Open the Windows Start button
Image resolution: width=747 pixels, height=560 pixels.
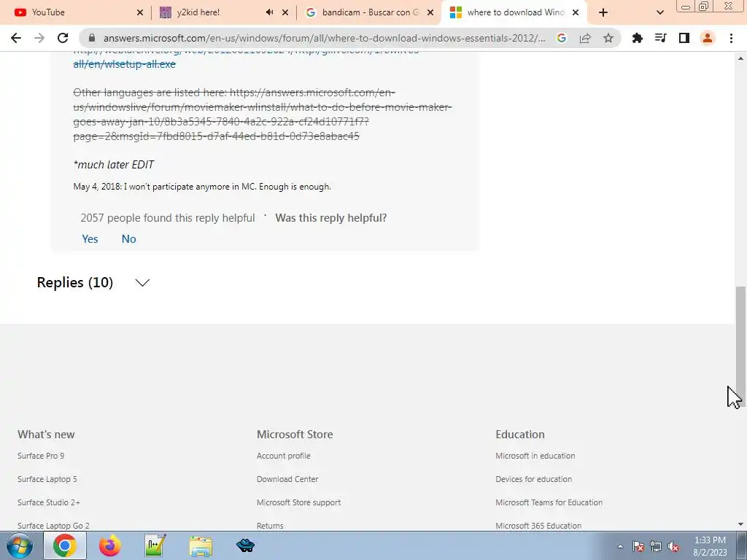pos(19,545)
